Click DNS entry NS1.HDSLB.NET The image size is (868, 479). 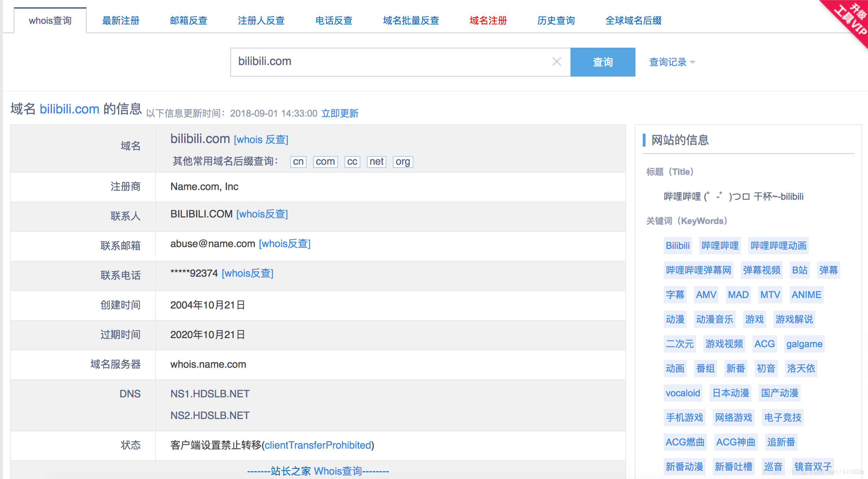pyautogui.click(x=210, y=394)
